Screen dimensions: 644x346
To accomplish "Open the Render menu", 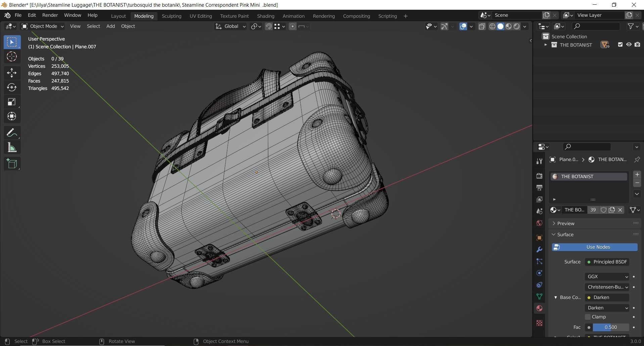I will coord(50,15).
